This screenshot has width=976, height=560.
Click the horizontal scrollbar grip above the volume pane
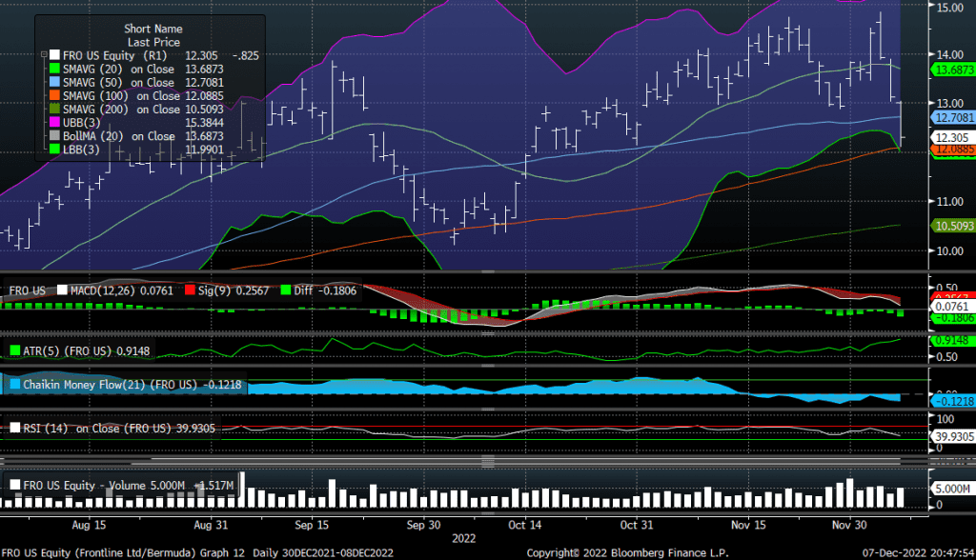click(488, 461)
